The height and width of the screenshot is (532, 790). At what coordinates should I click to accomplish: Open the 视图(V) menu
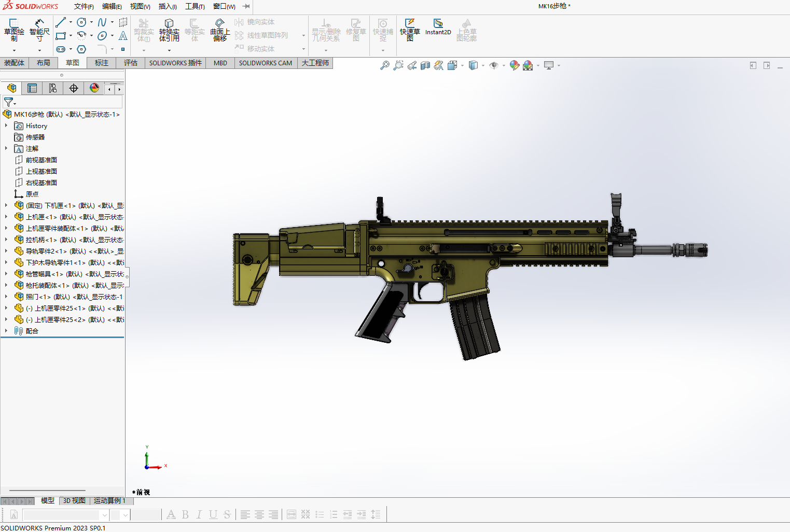pos(140,6)
